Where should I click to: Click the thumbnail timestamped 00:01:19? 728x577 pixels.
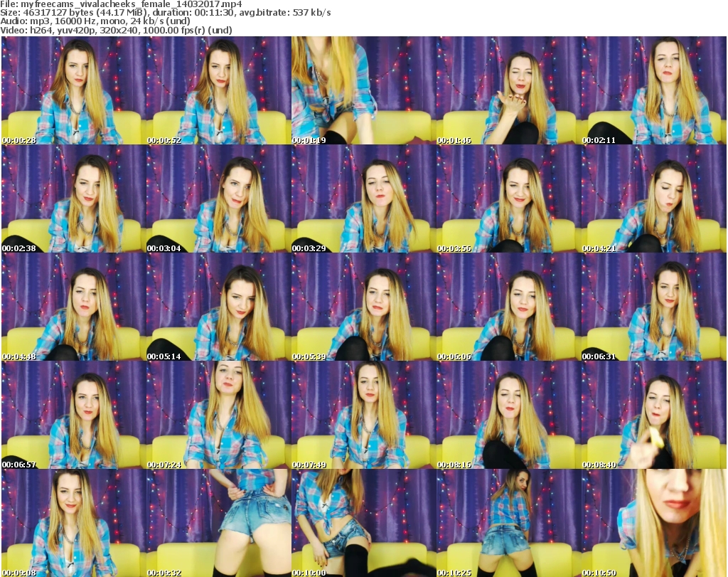(363, 90)
